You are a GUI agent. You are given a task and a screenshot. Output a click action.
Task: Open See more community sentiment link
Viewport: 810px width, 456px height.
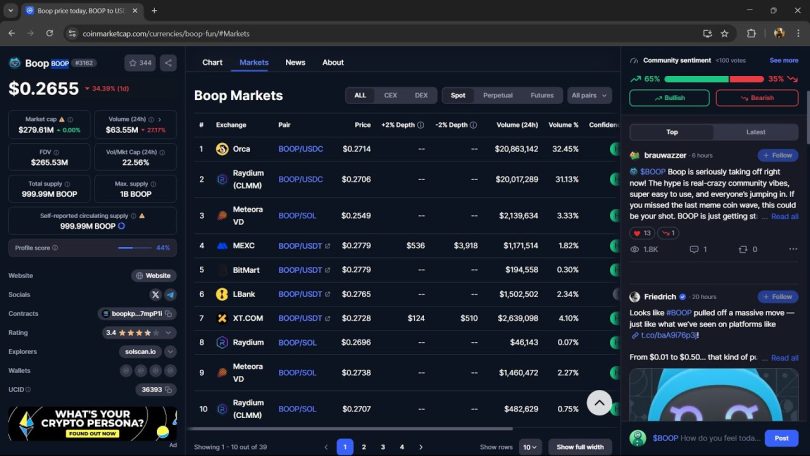(784, 60)
